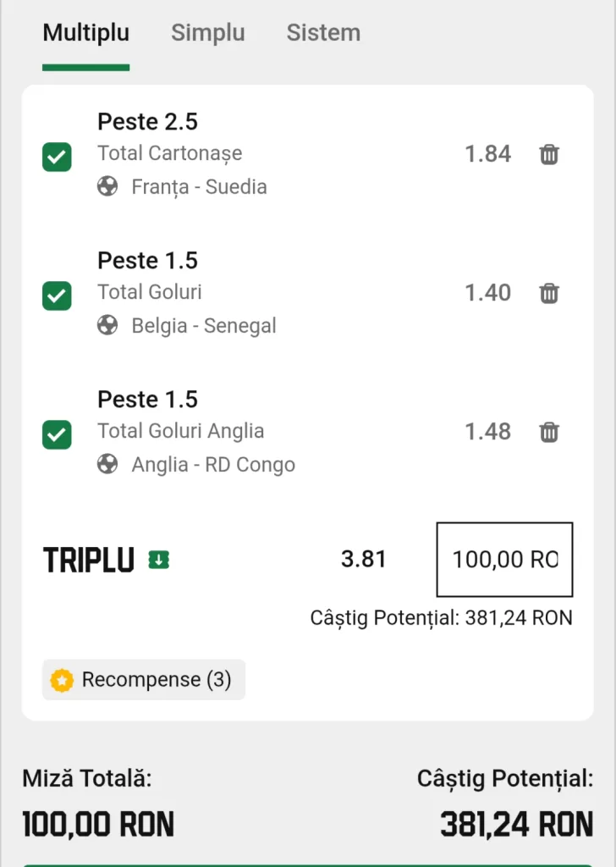Tap the TRIPLU total odds 3.81
The width and height of the screenshot is (616, 867).
[x=364, y=559]
